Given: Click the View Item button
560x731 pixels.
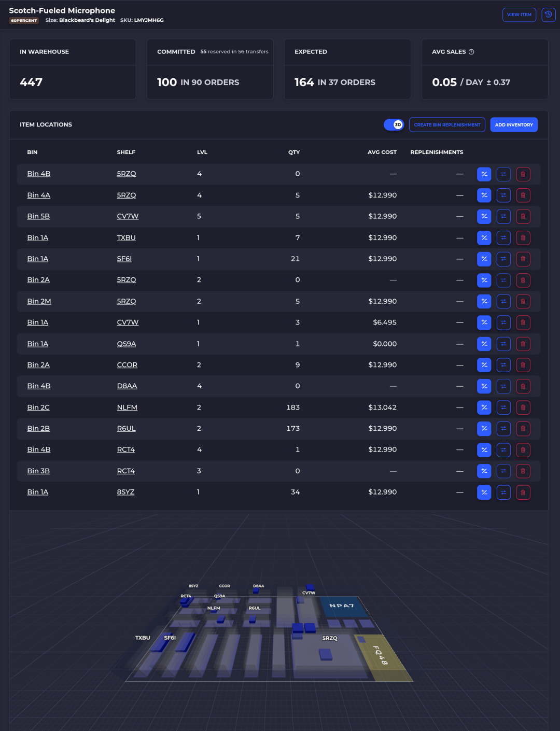Looking at the screenshot, I should point(519,15).
